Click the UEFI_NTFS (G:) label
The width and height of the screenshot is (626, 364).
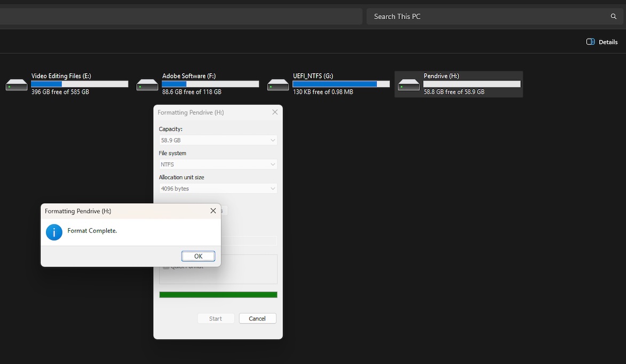click(x=313, y=76)
